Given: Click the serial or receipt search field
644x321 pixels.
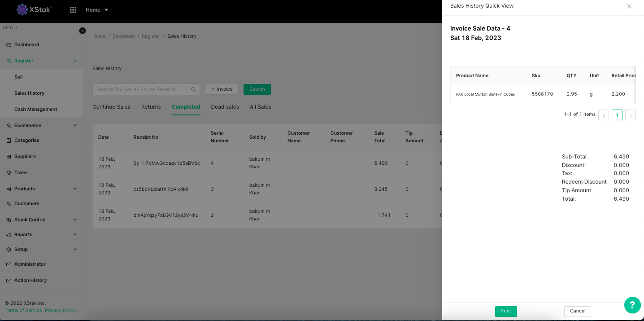Looking at the screenshot, I should point(141,89).
